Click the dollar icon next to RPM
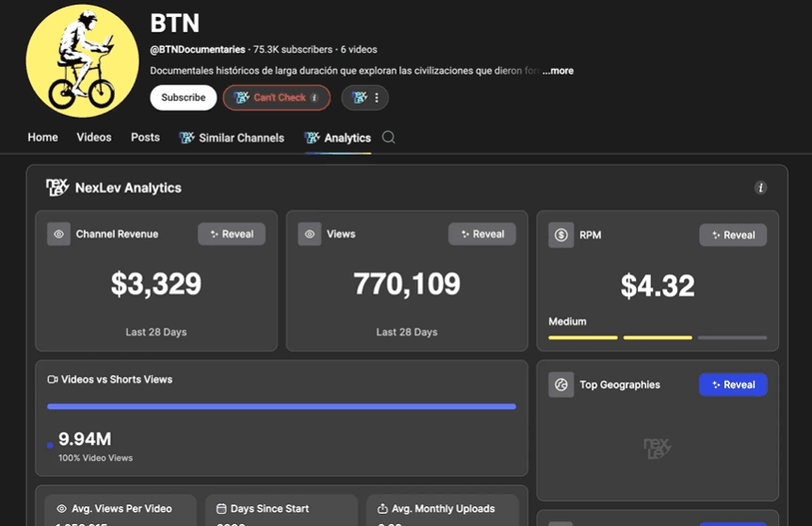Screen dimensions: 812x526 click(560, 235)
